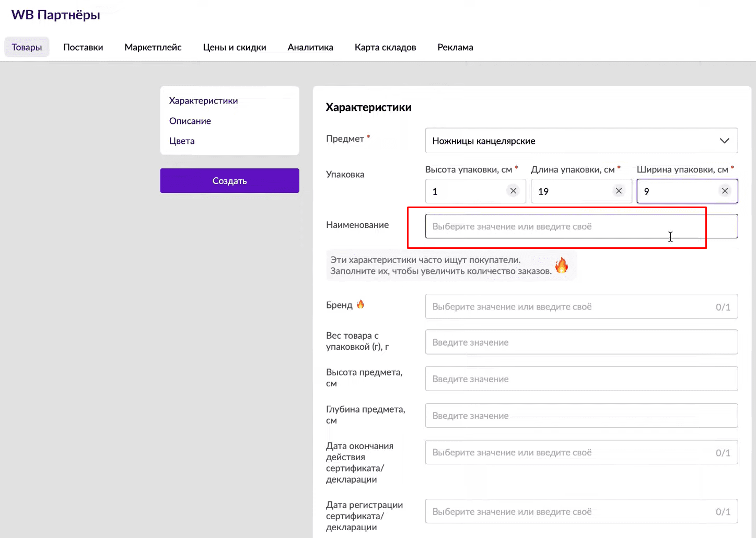Clear the Ширина упаковки value
Image resolution: width=756 pixels, height=538 pixels.
point(725,191)
